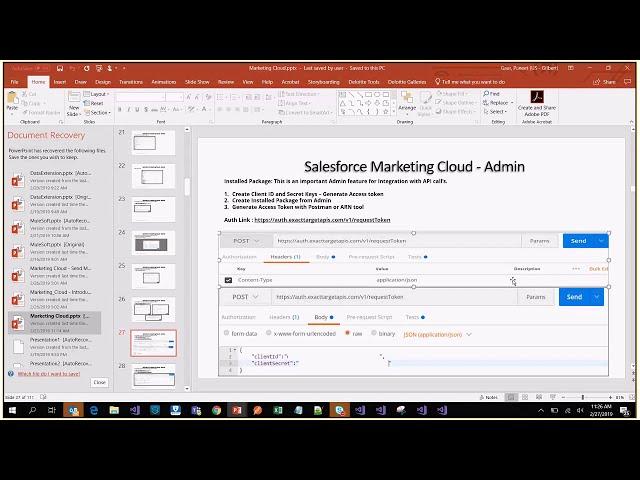640x480 pixels.
Task: Open Excel from the taskbar
Action: click(x=278, y=410)
